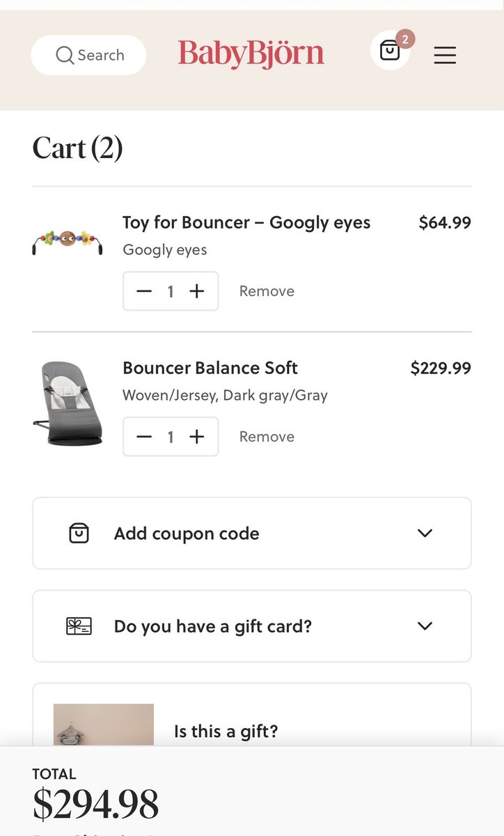
Task: Decrease Googly eyes toy quantity
Action: [x=144, y=291]
